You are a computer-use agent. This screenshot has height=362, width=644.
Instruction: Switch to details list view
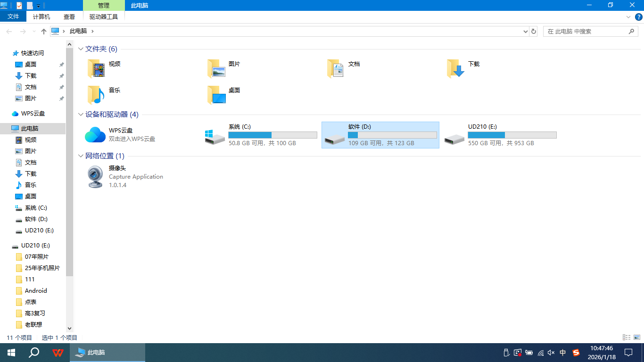click(627, 337)
